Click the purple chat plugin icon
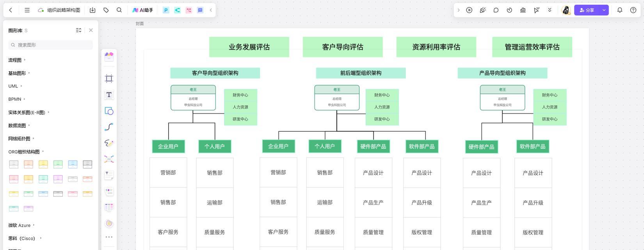 pos(200,10)
